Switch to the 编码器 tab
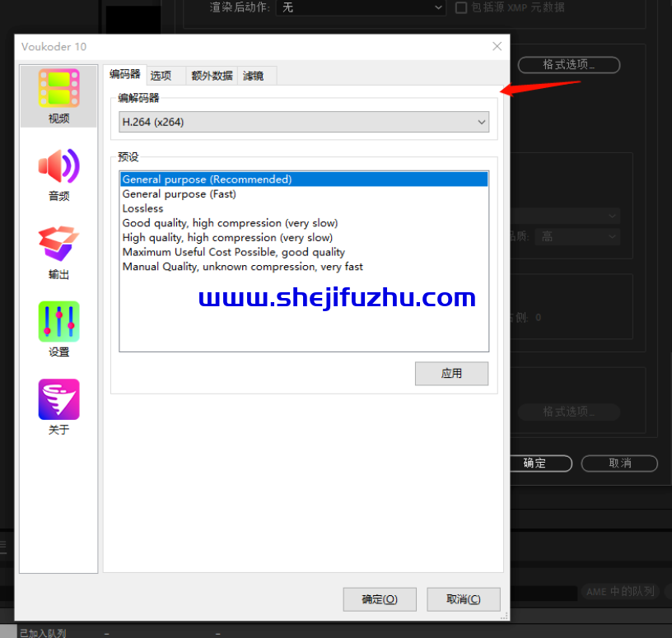672x638 pixels. (124, 75)
